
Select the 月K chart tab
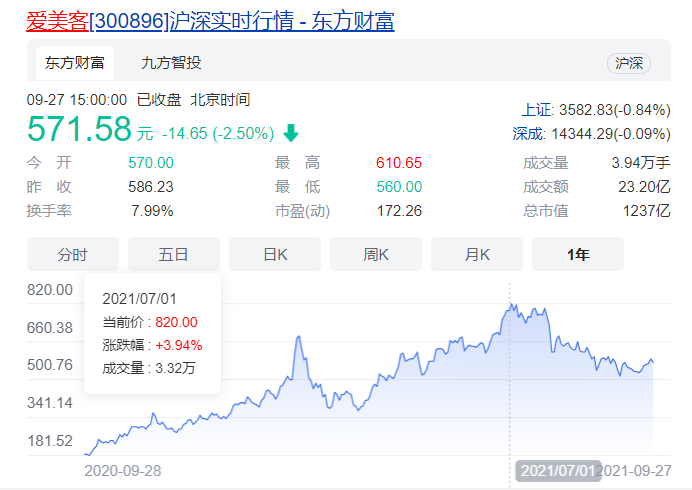pyautogui.click(x=477, y=254)
